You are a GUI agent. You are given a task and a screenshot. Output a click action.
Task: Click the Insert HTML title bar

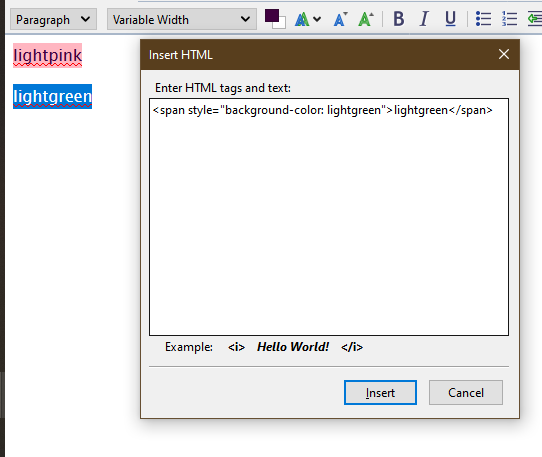(318, 55)
